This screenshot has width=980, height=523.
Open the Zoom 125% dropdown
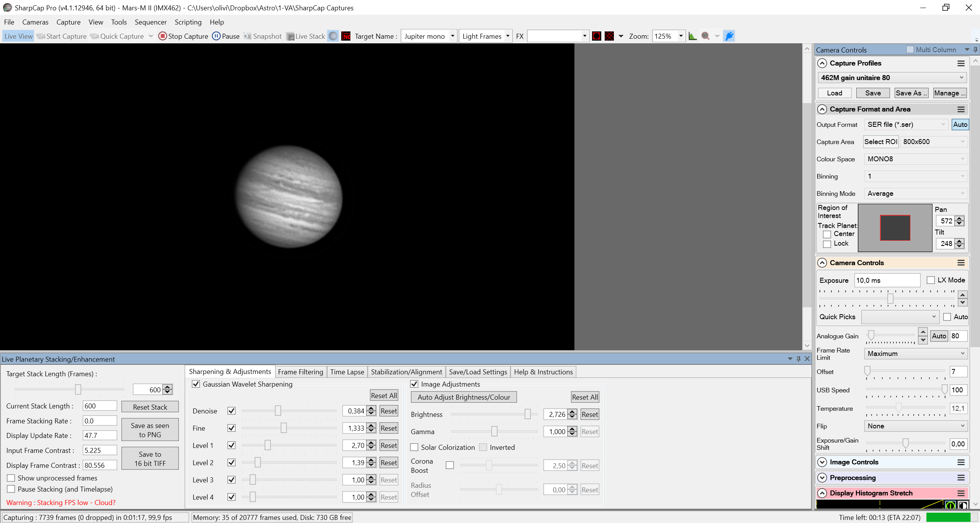point(669,36)
